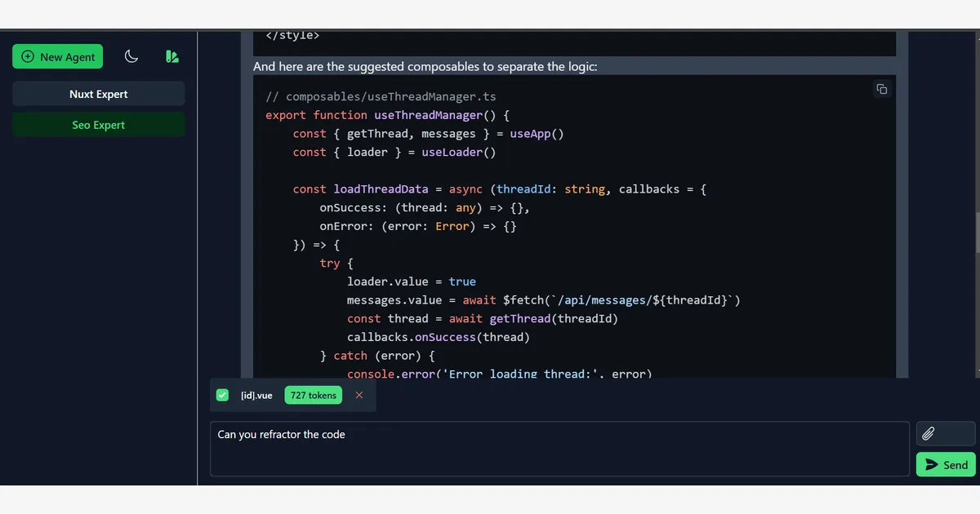
Task: Click the 727 tokens badge
Action: (314, 395)
